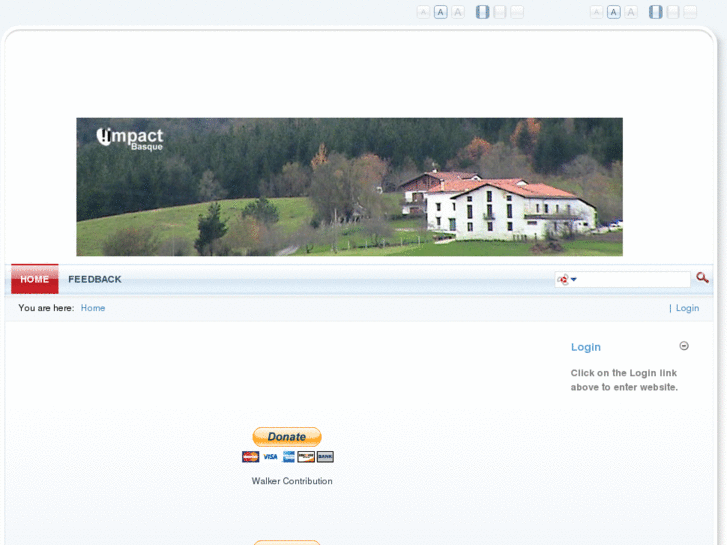The height and width of the screenshot is (545, 727).
Task: Follow the Home breadcrumb link
Action: [93, 308]
